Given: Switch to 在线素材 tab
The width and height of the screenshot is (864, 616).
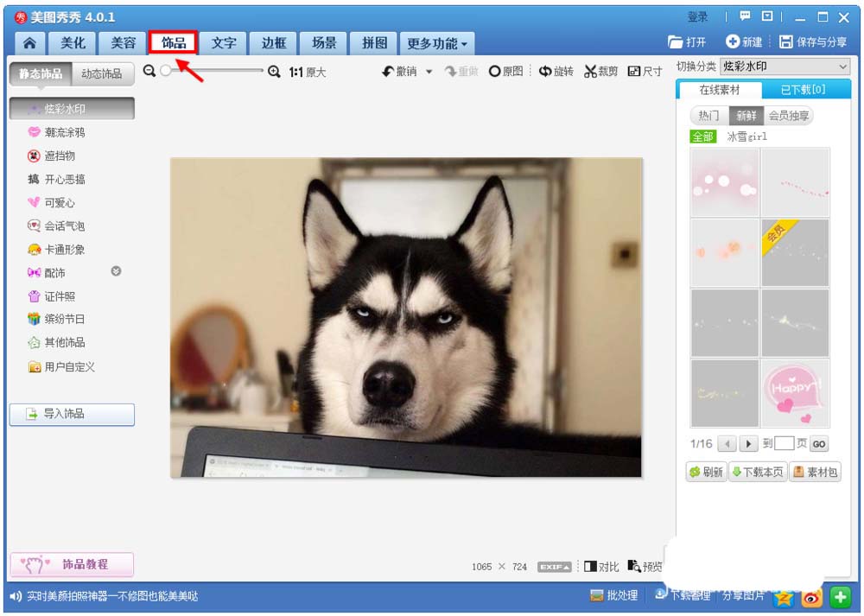Looking at the screenshot, I should [719, 90].
